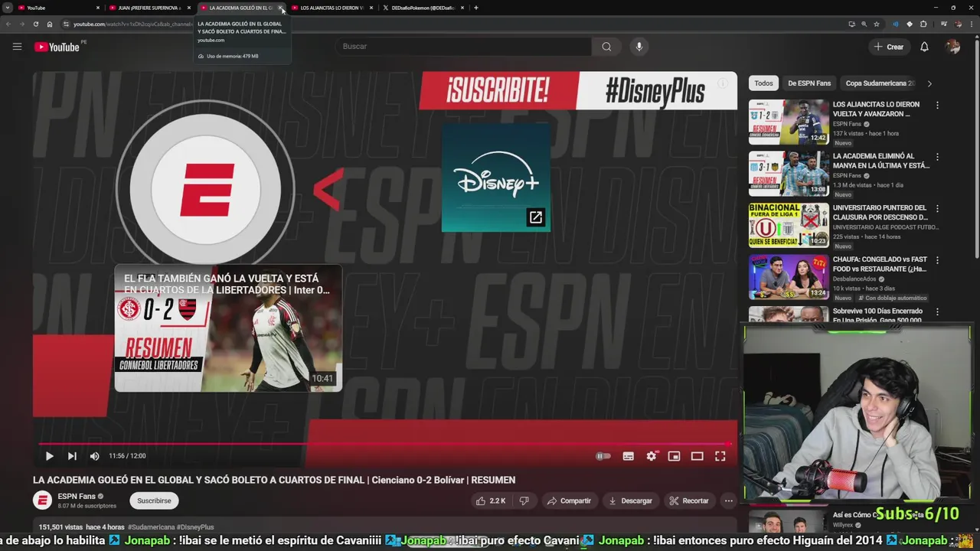980x551 pixels.
Task: Open the CHAUFA CONGELADO vs FAST FOOD title
Action: (x=880, y=264)
